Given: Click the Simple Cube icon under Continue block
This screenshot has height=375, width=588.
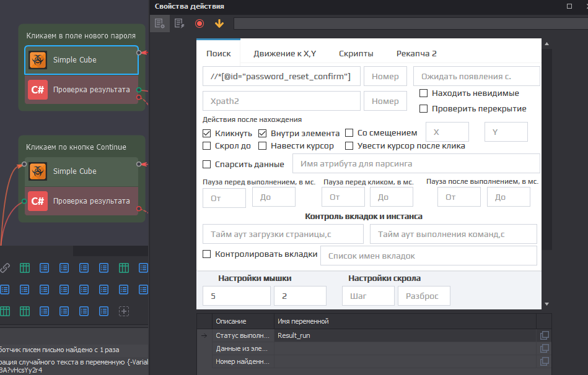Looking at the screenshot, I should [38, 171].
